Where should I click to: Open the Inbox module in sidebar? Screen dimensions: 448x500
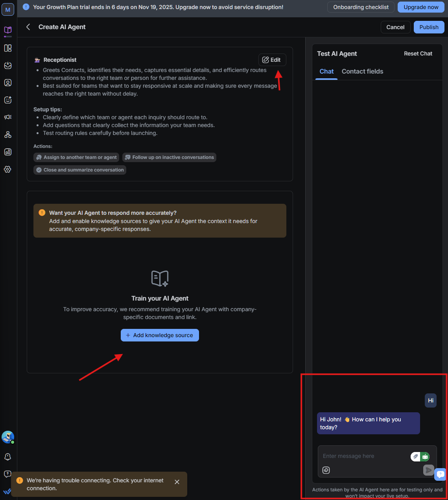8,65
